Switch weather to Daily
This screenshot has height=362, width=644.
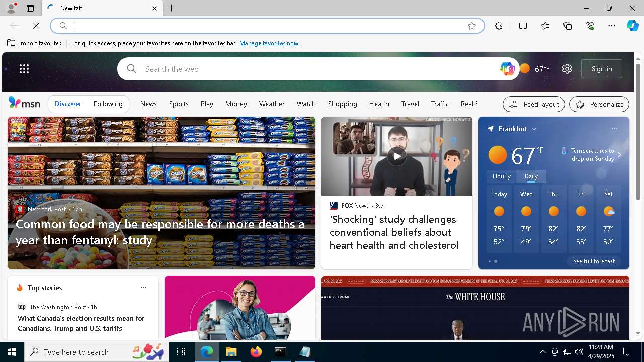click(531, 176)
